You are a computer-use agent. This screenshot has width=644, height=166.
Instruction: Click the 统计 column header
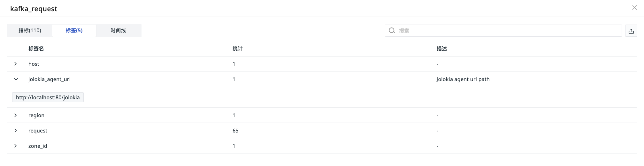238,49
